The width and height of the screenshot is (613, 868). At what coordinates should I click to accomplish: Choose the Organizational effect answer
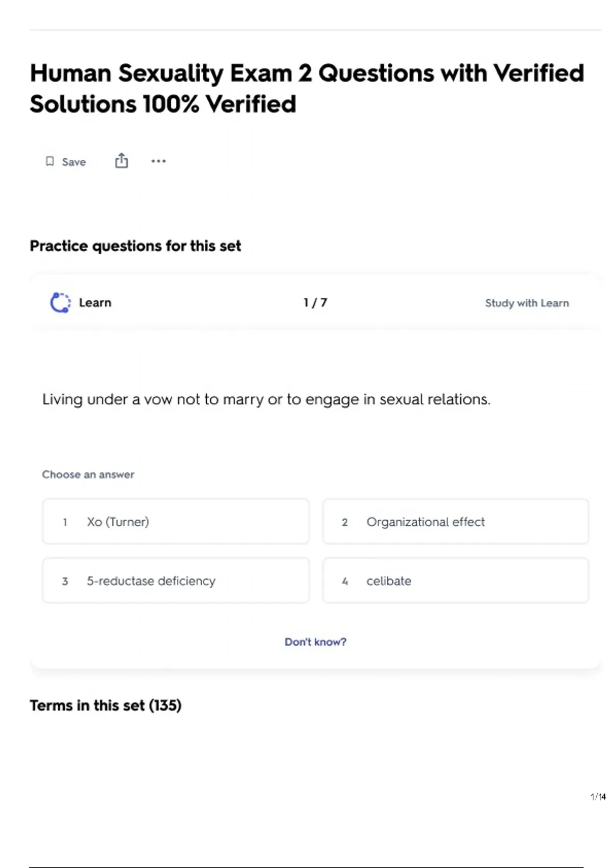(455, 522)
